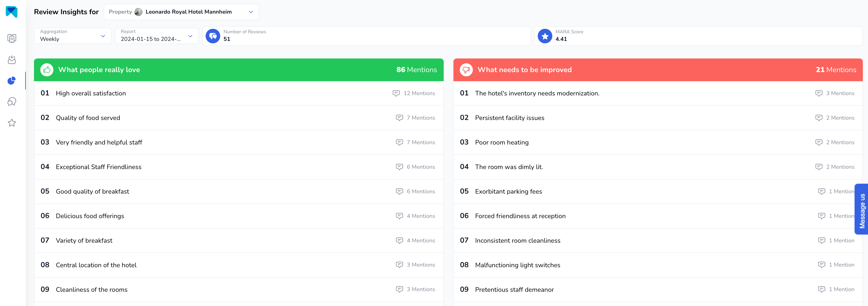Click 2 Mentions for room was dimly lit

tap(840, 167)
